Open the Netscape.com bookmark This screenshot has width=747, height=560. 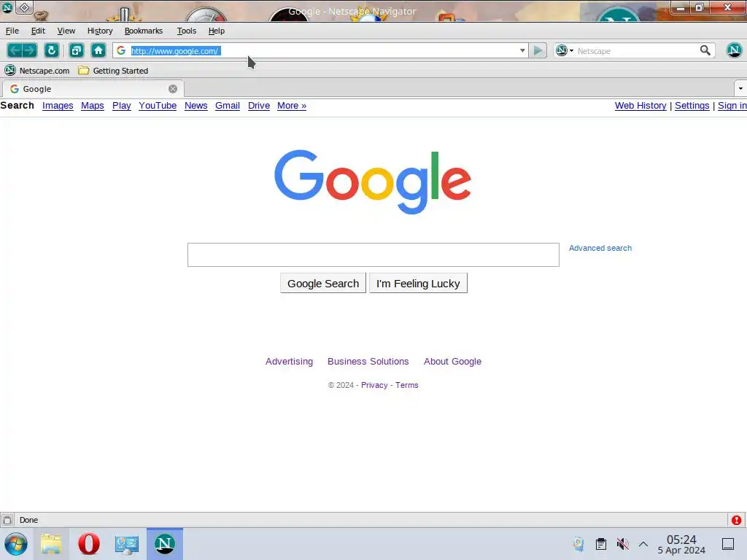[37, 71]
